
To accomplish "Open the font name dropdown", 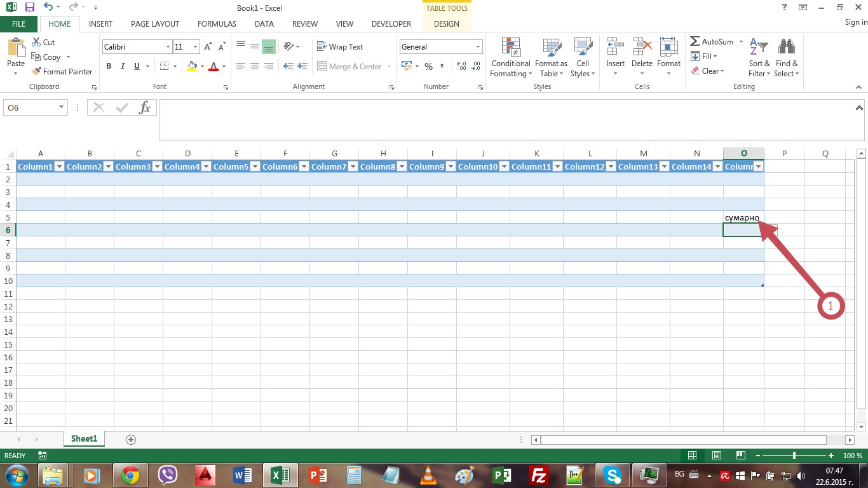I will pyautogui.click(x=168, y=47).
